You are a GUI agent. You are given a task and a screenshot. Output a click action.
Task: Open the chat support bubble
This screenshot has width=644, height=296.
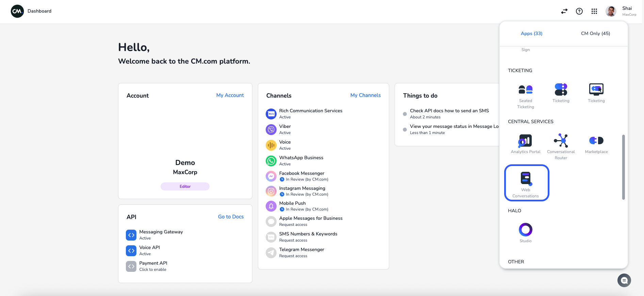[624, 280]
